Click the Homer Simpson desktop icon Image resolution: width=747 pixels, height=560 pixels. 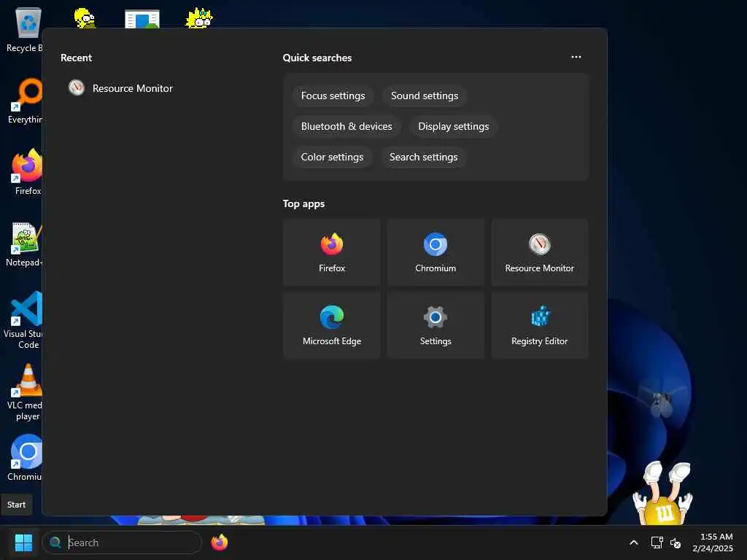tap(85, 18)
